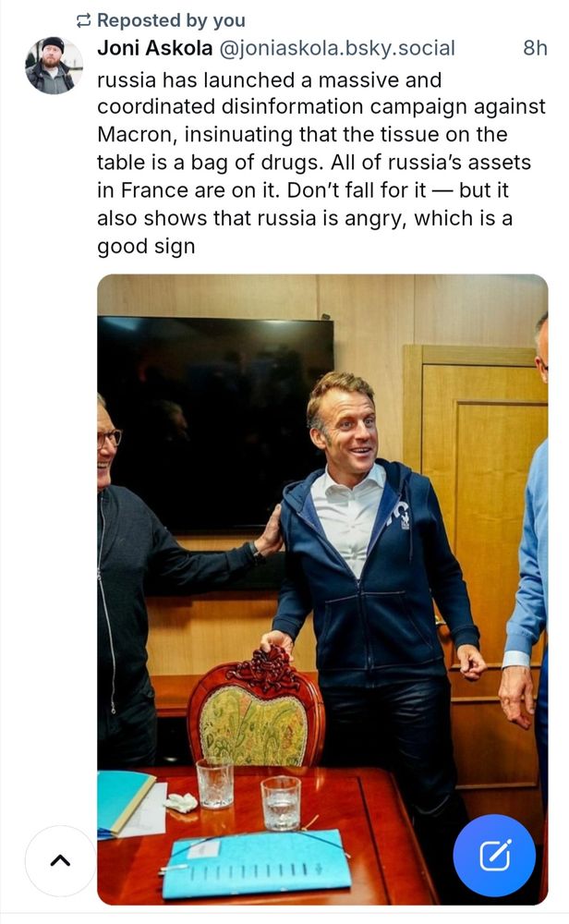
Task: Click the 8h post timestamp
Action: coord(535,48)
